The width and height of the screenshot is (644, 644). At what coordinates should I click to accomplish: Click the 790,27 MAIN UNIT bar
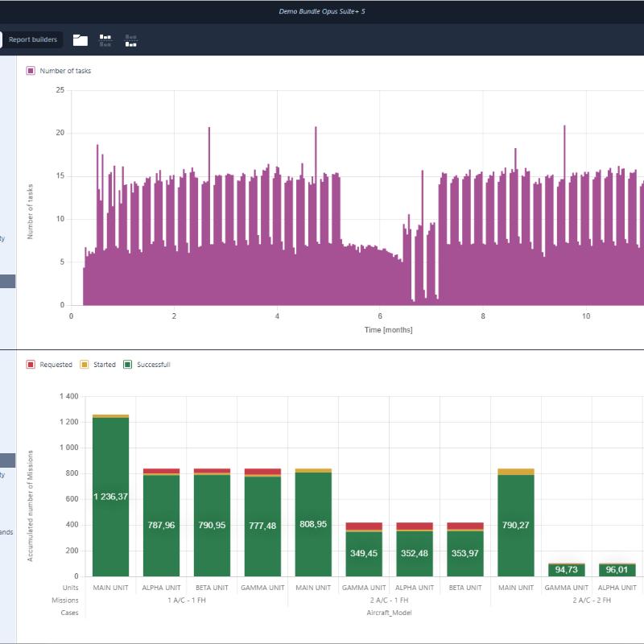(516, 526)
